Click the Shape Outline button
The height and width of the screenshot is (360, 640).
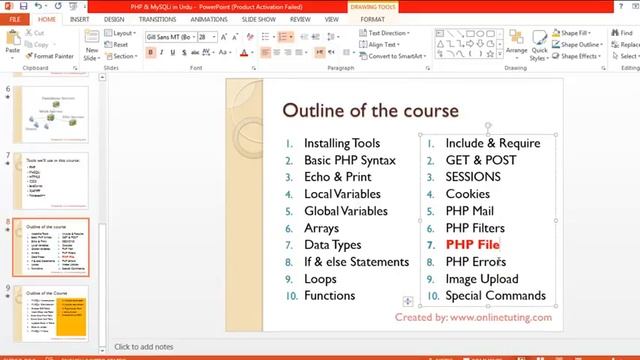point(578,44)
